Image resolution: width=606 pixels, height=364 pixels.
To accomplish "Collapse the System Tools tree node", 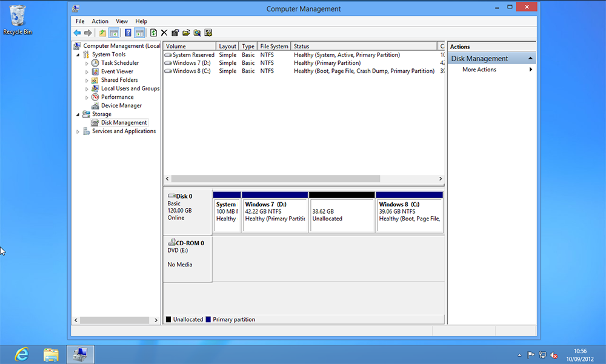I will click(78, 55).
